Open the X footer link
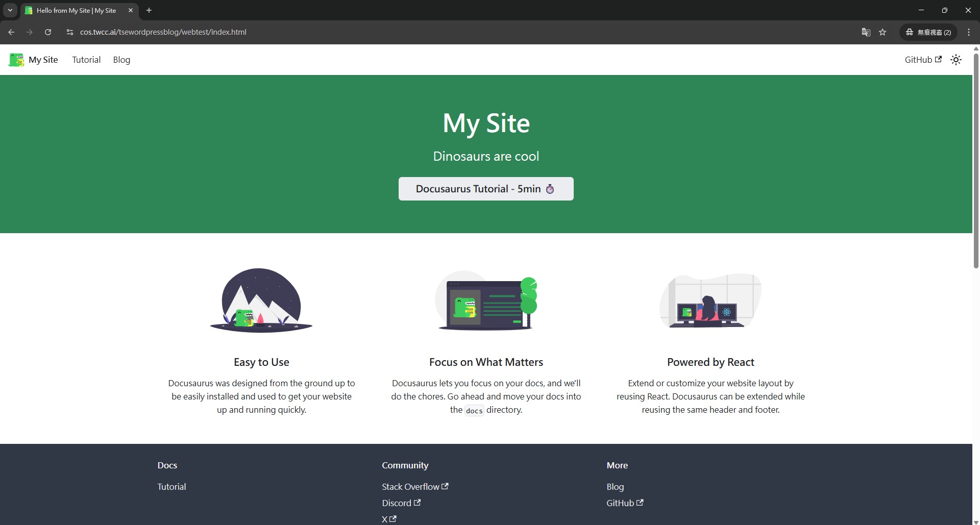This screenshot has width=980, height=525. click(x=389, y=519)
